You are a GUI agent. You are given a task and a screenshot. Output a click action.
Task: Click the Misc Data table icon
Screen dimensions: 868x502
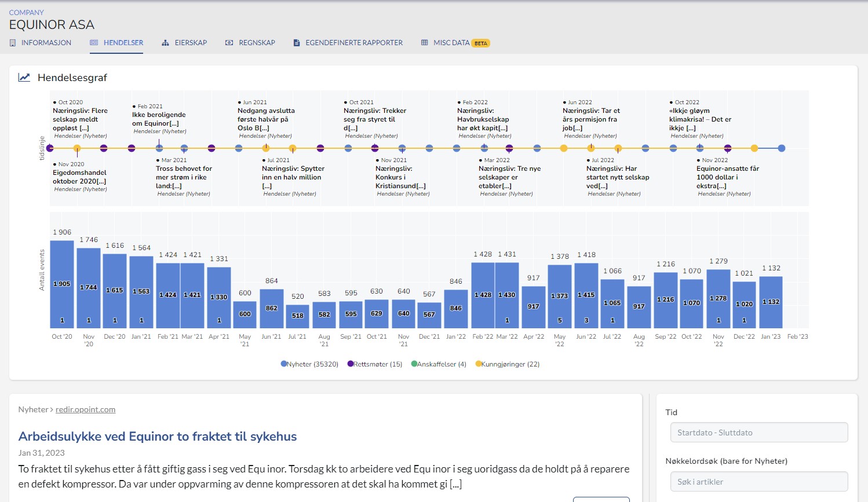coord(425,43)
